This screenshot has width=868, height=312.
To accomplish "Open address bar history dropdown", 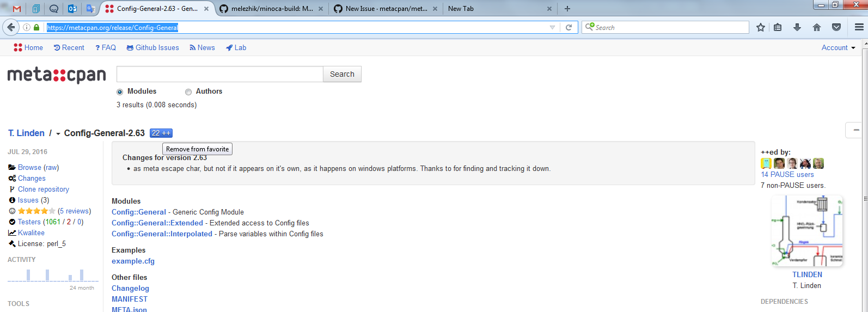I will click(552, 27).
